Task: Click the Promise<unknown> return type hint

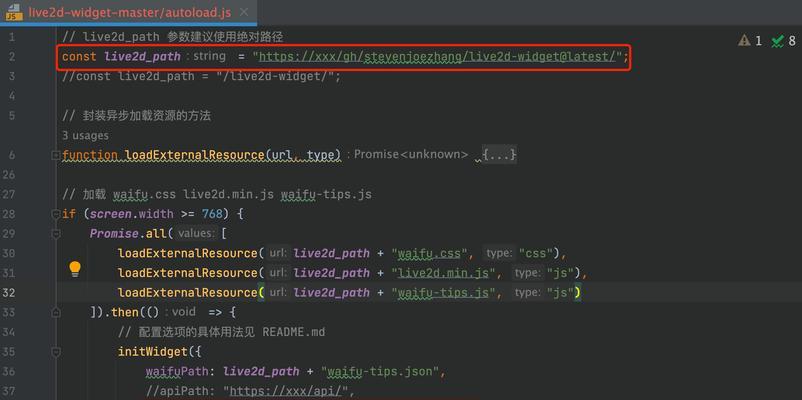Action: [x=411, y=154]
